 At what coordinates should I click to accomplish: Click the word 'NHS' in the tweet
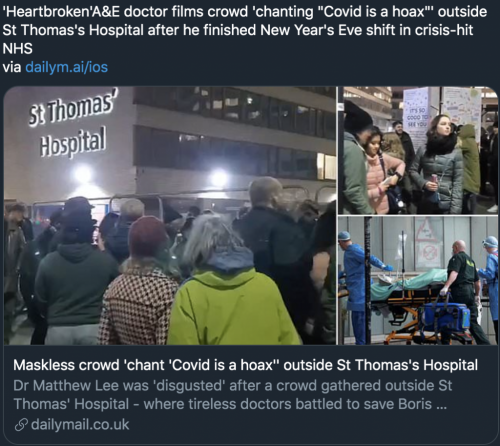click(17, 49)
